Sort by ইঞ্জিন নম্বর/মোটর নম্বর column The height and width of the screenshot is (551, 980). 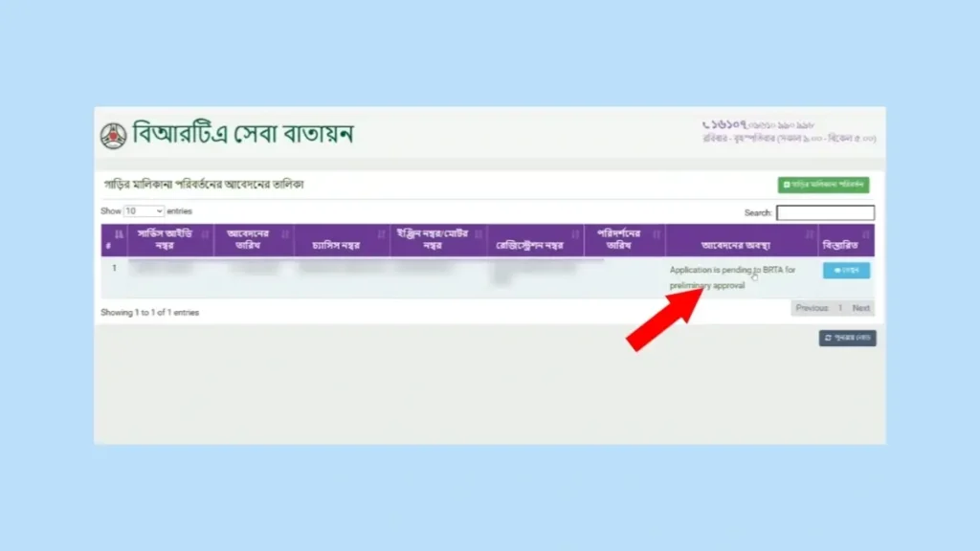[x=438, y=240]
